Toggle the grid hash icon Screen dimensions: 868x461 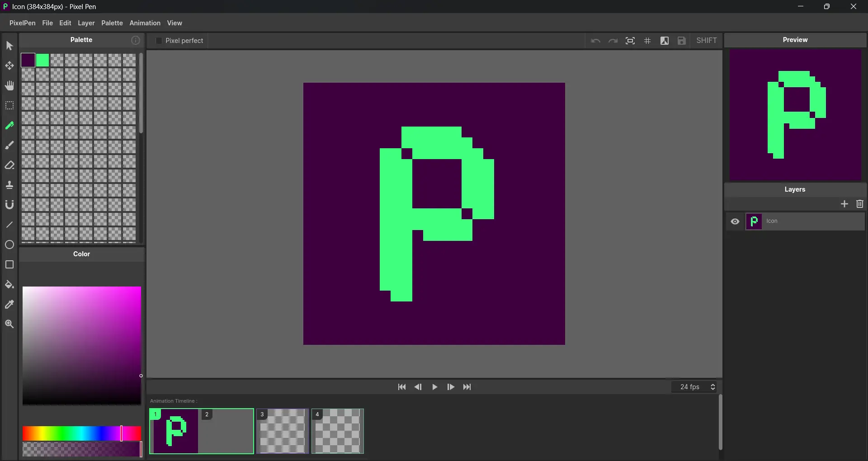[647, 41]
